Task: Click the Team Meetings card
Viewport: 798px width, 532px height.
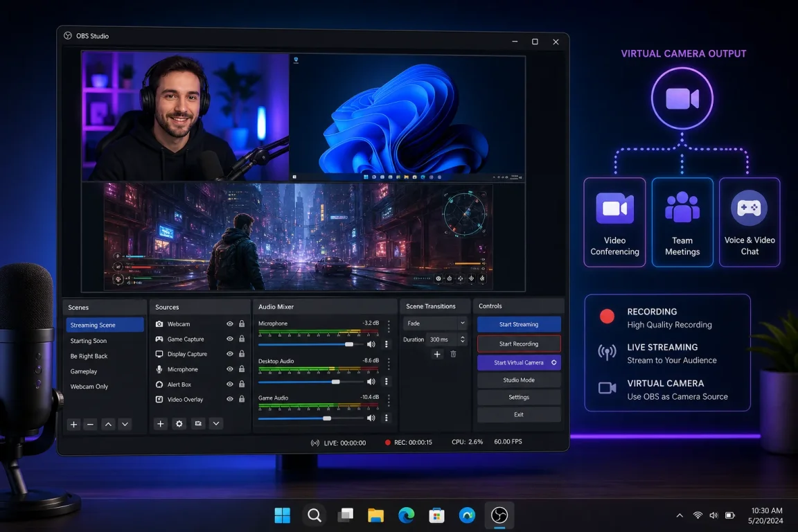Action: pyautogui.click(x=682, y=222)
